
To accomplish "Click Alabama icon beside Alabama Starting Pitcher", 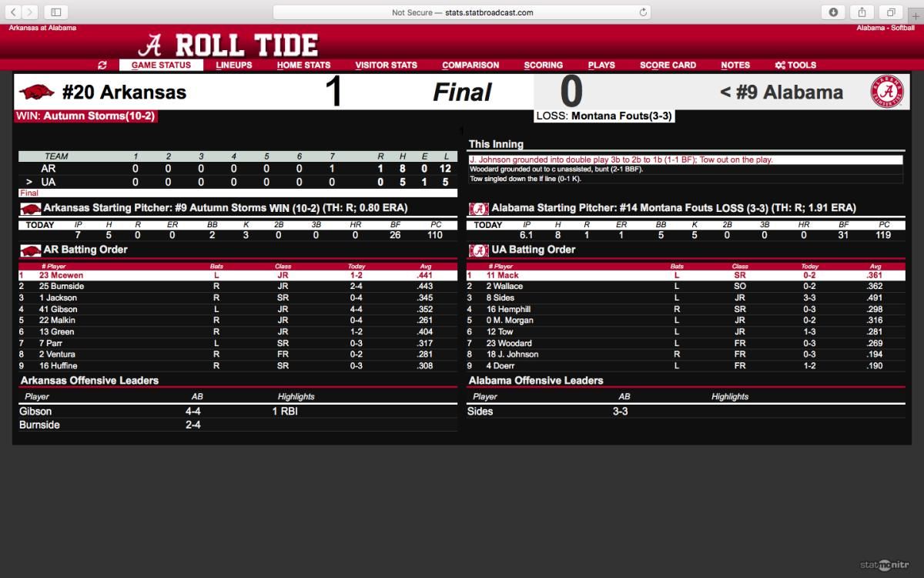I will coord(478,208).
